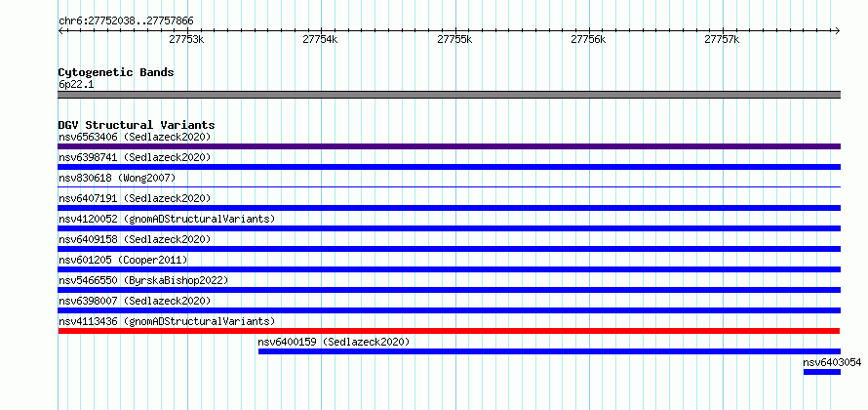Viewport: 868px width, 410px height.
Task: Select the red nsv4113436 variant bar
Action: 449,331
